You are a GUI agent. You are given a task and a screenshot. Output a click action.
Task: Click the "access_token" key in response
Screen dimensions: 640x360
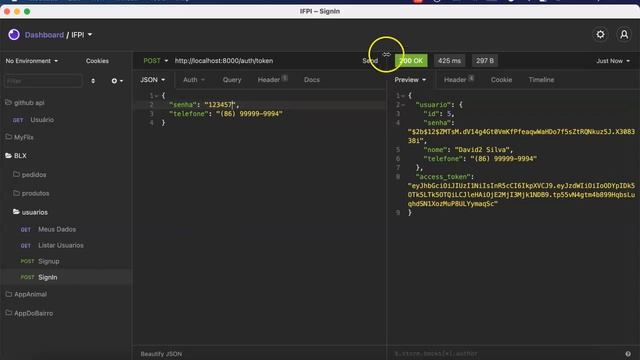point(444,176)
